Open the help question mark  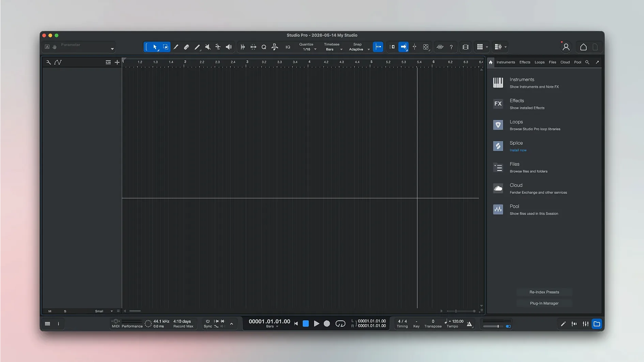451,47
